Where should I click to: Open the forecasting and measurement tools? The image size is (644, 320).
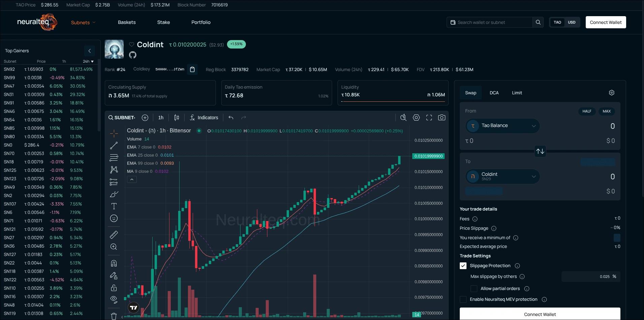pyautogui.click(x=114, y=182)
